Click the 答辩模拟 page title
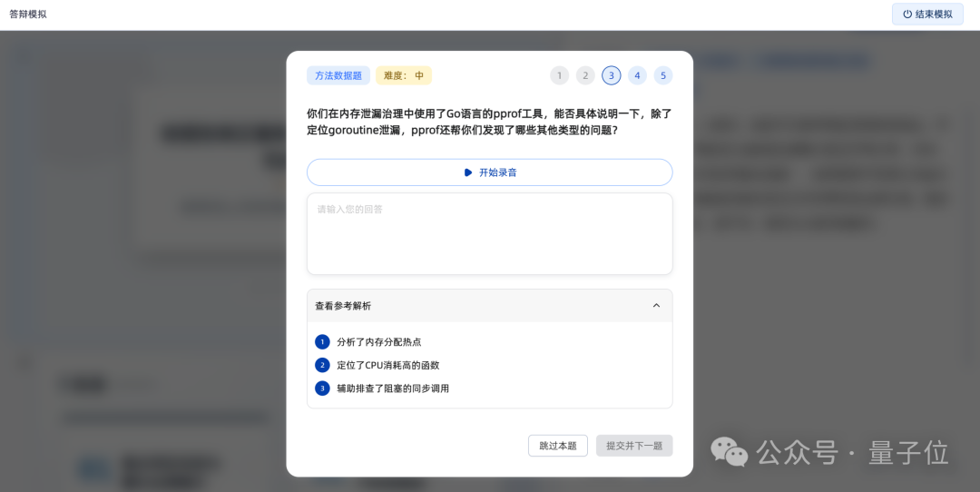Screen dimensions: 980x492 tap(28, 14)
